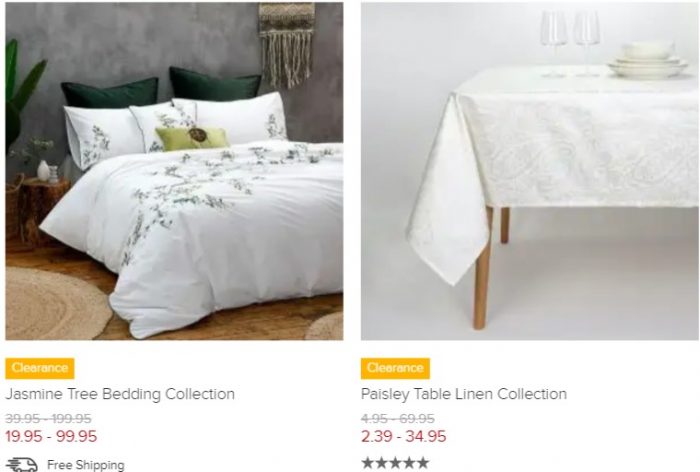Click the five-star rating for Paisley Table Linen

coord(395,463)
